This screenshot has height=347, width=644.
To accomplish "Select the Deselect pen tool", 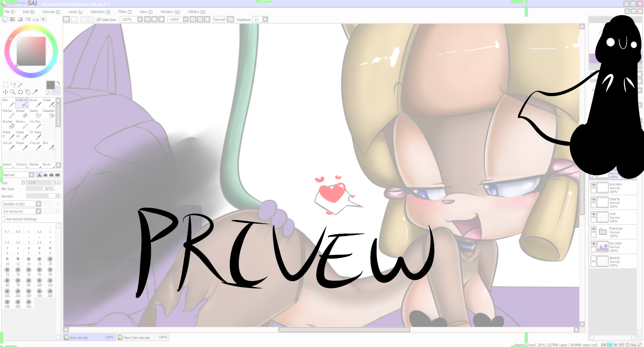I will point(49,114).
